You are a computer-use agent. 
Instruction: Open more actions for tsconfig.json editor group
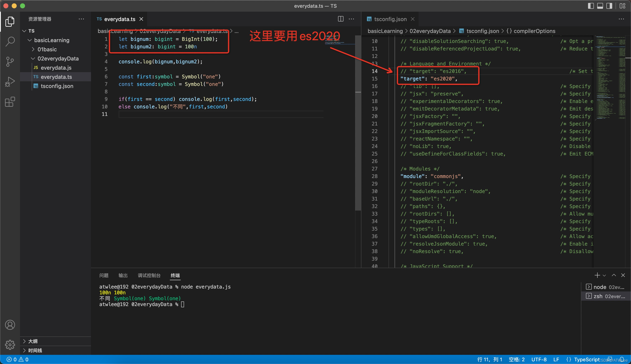621,19
